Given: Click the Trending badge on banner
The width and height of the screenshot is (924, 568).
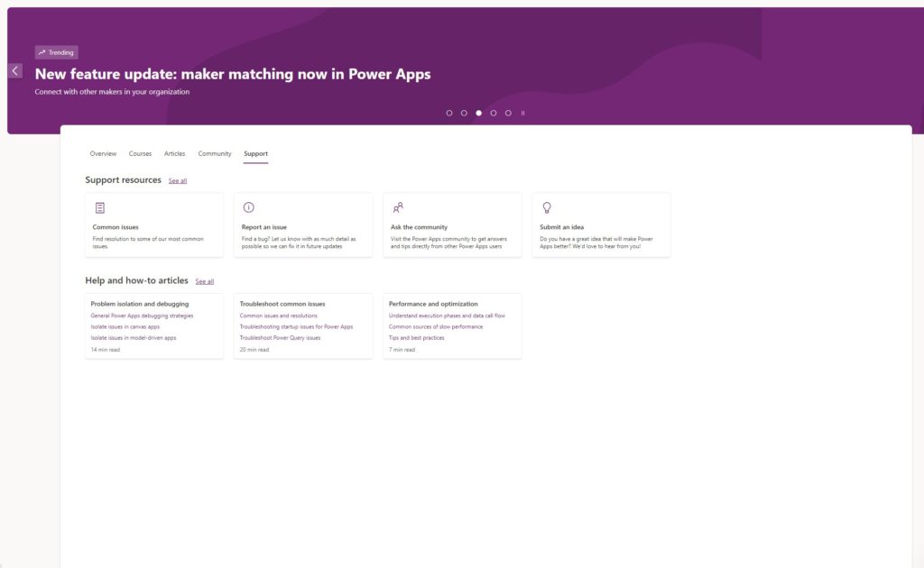Looking at the screenshot, I should coord(57,52).
